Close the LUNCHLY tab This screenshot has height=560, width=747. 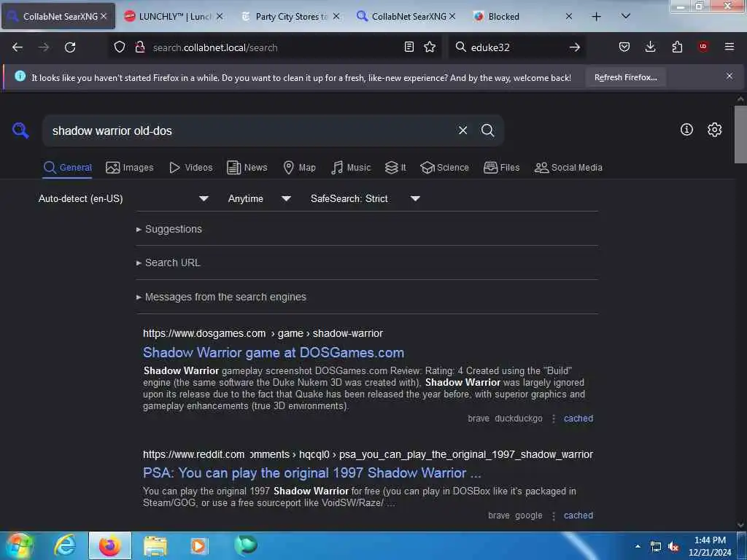click(219, 16)
